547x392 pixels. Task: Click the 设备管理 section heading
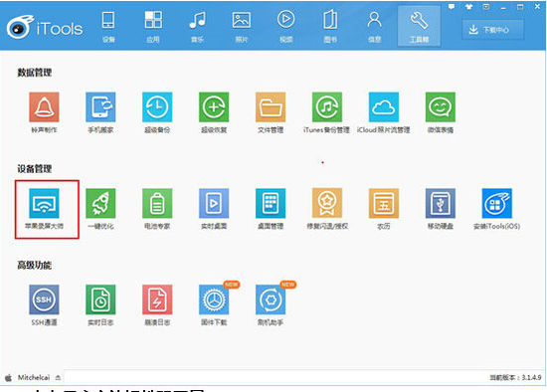click(x=35, y=169)
